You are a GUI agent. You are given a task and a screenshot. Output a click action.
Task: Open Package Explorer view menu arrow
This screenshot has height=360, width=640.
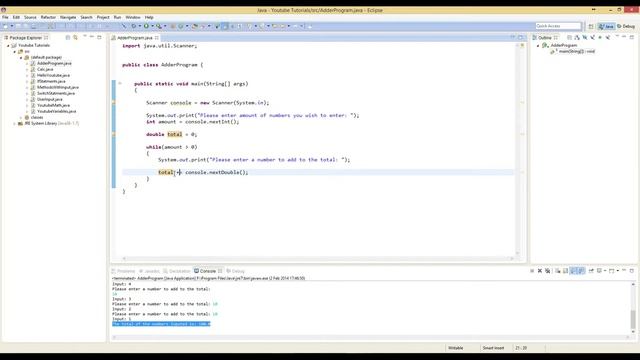[85, 37]
